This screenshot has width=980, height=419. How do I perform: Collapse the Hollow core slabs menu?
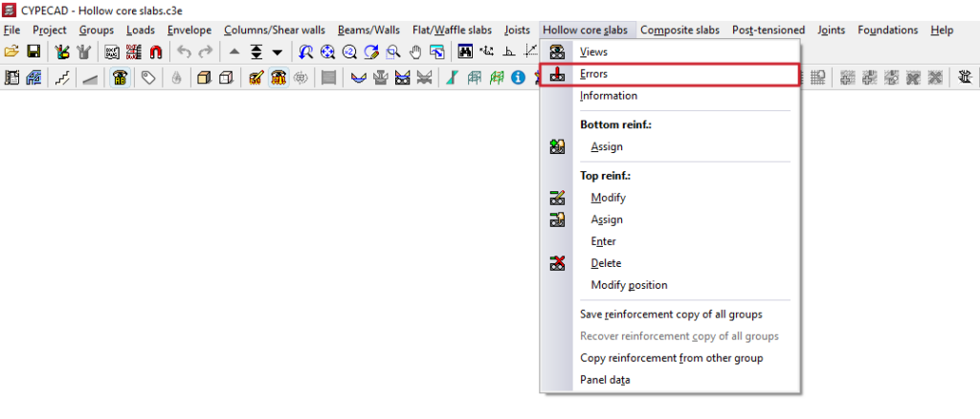tap(585, 30)
